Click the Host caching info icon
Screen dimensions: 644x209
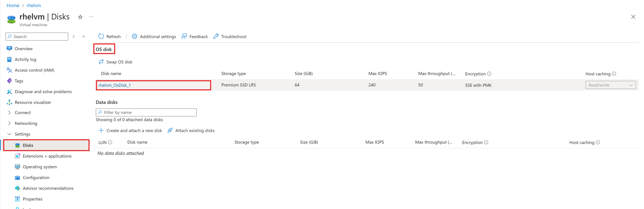614,74
